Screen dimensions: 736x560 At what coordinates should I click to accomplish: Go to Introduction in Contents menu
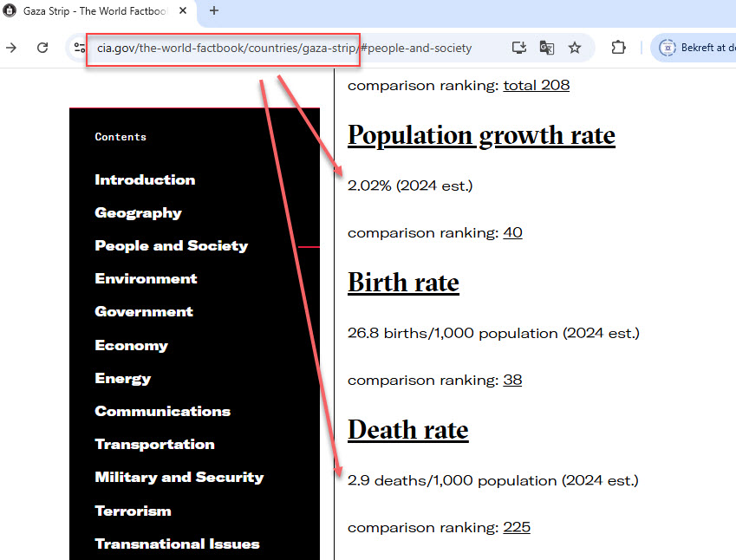[145, 179]
